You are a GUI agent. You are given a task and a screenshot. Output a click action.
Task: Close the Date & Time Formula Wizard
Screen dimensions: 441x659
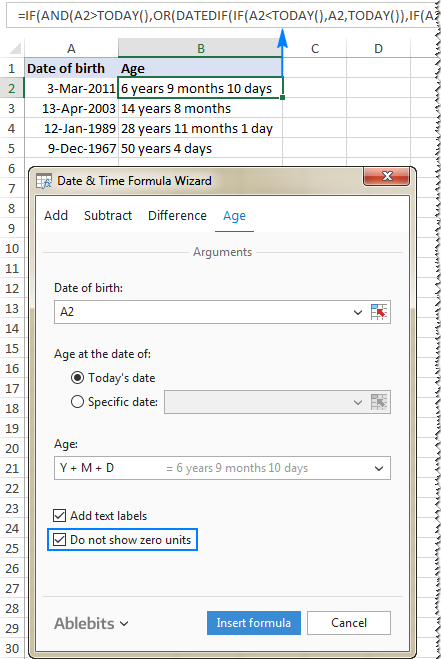click(386, 176)
